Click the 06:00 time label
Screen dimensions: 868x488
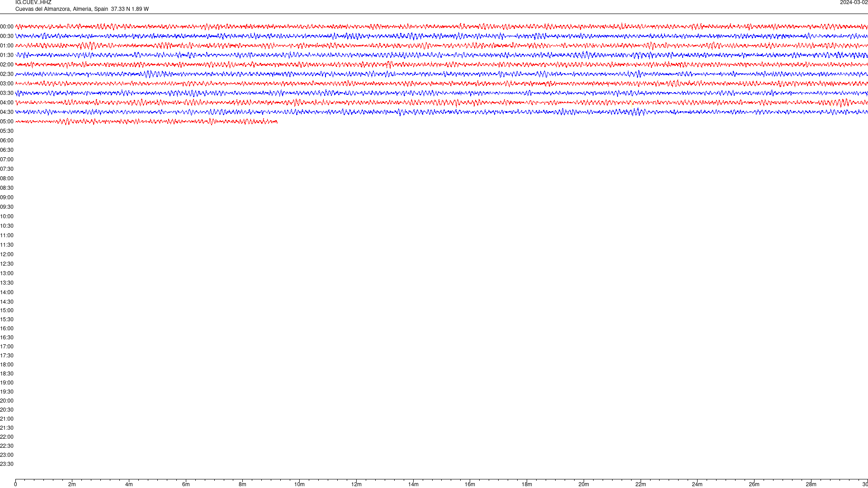(7, 141)
